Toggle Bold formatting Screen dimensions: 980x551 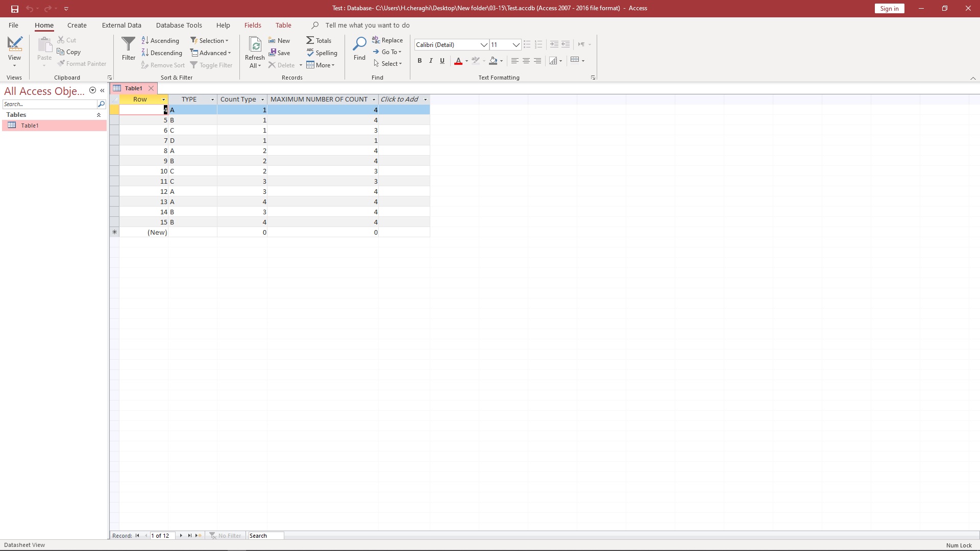[420, 61]
